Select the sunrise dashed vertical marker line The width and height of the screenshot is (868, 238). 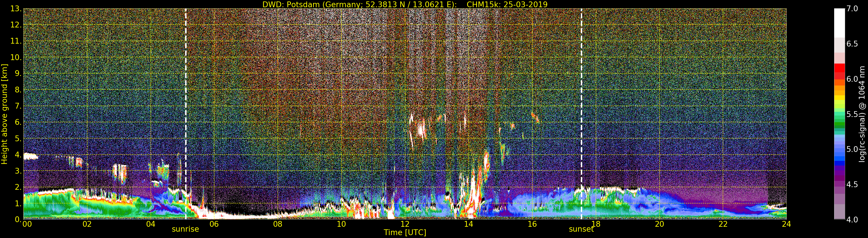[x=186, y=114]
